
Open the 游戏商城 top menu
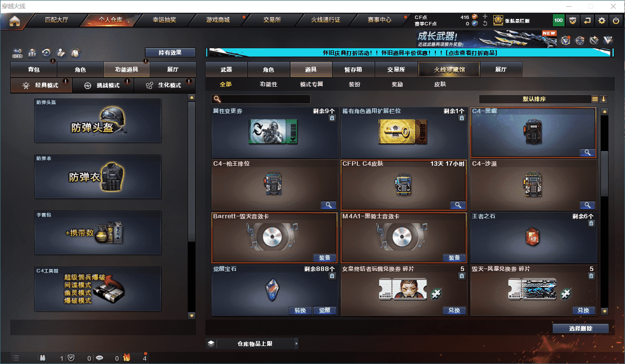218,20
